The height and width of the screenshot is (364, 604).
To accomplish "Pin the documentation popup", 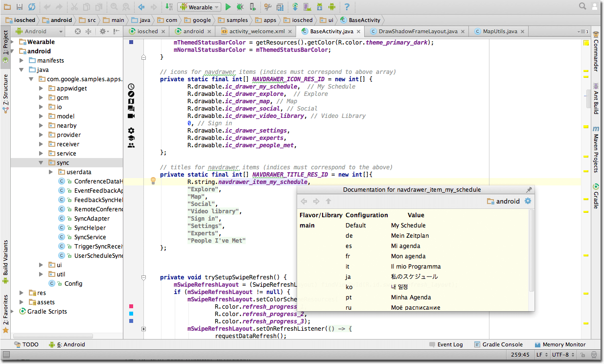I will tap(529, 190).
